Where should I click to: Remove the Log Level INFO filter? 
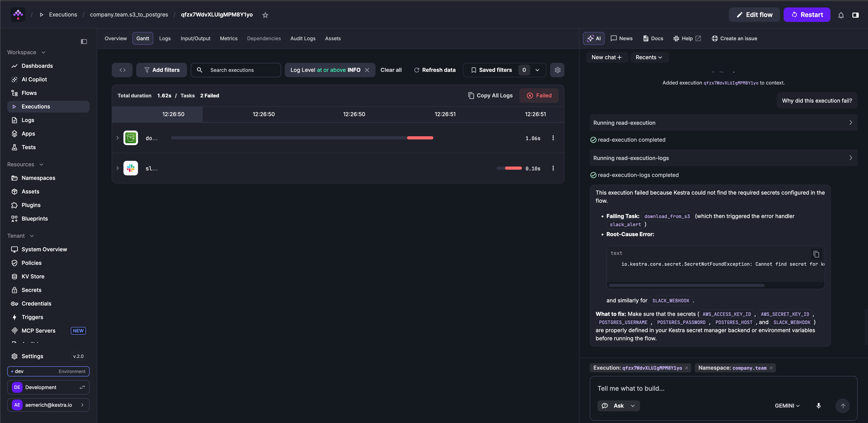(x=367, y=70)
